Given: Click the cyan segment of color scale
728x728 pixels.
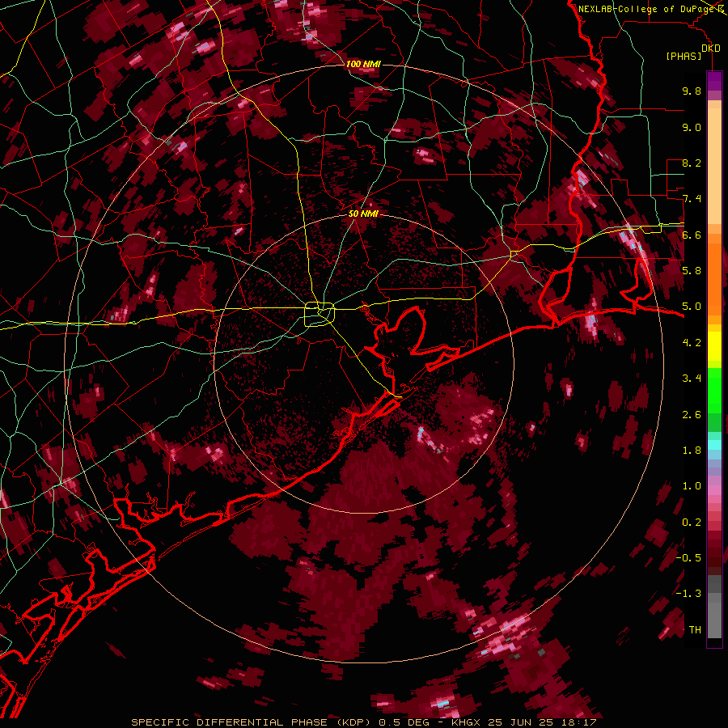Looking at the screenshot, I should point(714,445).
